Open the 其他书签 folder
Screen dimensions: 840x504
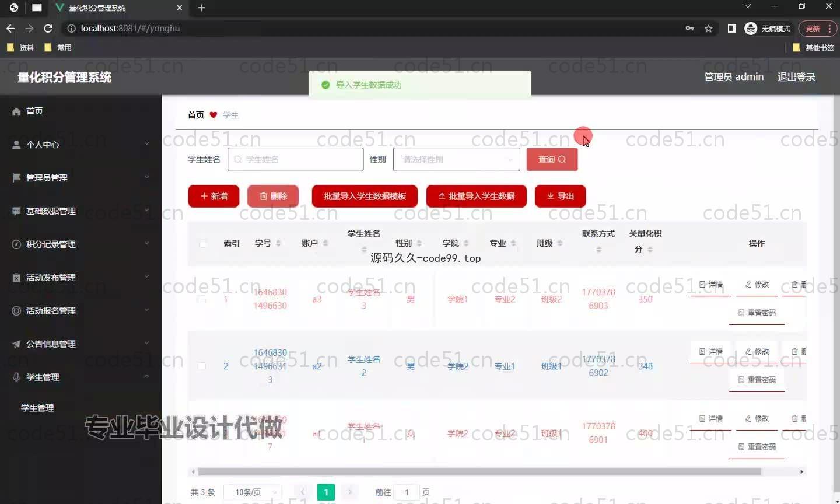pos(813,48)
